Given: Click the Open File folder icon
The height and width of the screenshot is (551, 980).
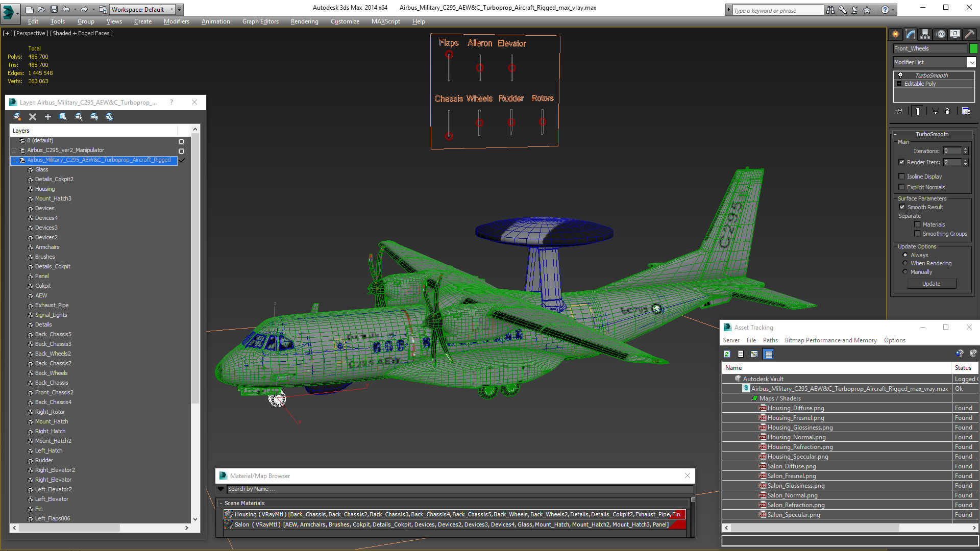Looking at the screenshot, I should click(x=41, y=9).
